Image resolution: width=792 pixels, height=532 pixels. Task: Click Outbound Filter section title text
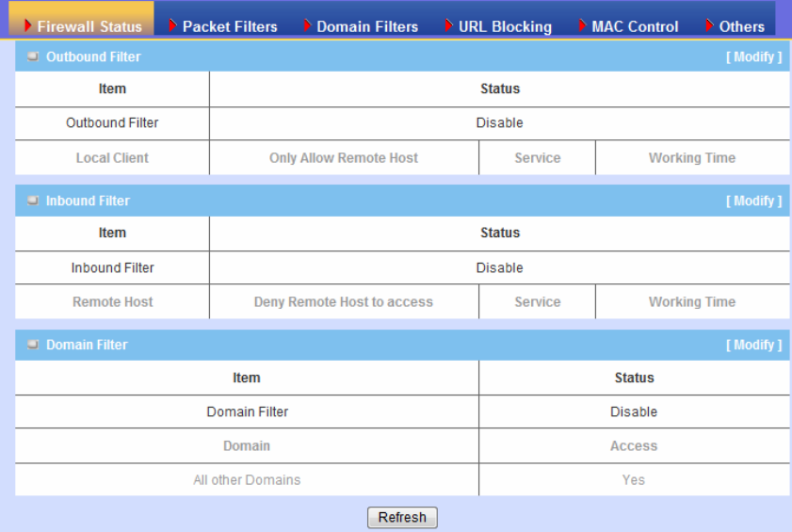(93, 57)
